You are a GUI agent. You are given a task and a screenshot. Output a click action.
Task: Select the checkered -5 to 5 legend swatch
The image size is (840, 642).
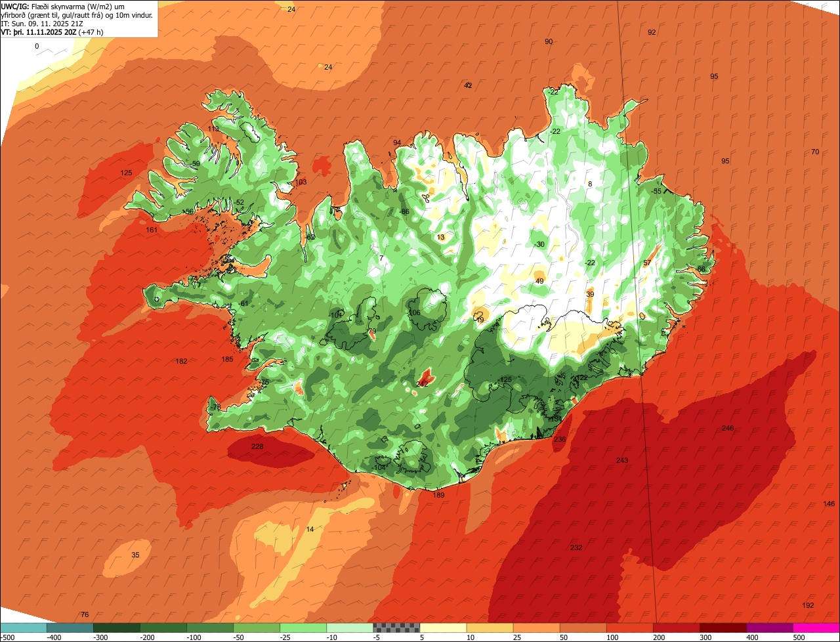pos(396,628)
